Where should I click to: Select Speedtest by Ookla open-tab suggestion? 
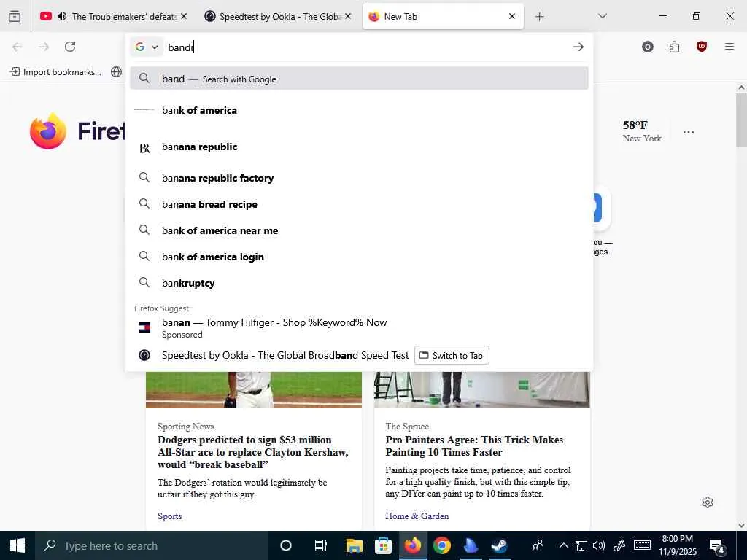click(285, 355)
